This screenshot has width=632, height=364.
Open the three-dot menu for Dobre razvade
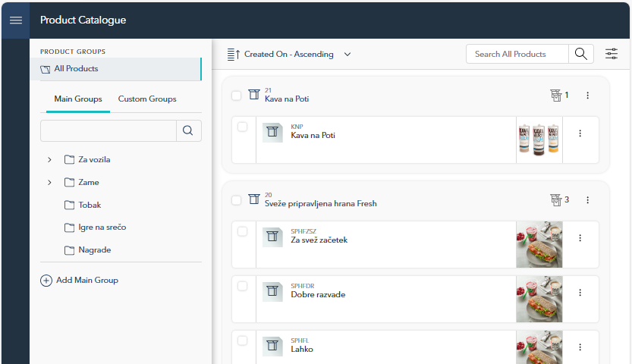point(580,293)
